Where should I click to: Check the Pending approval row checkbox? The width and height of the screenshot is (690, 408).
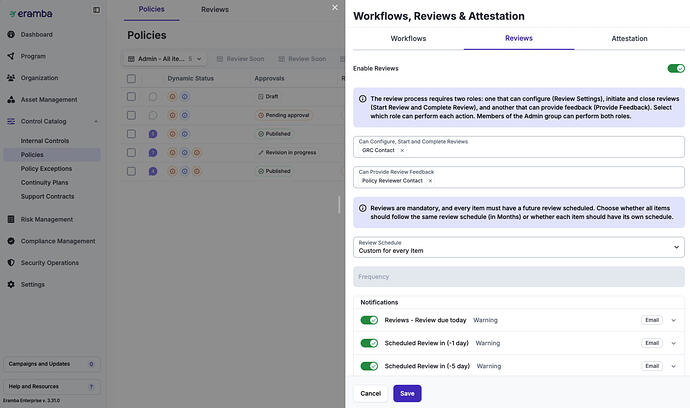coord(131,115)
